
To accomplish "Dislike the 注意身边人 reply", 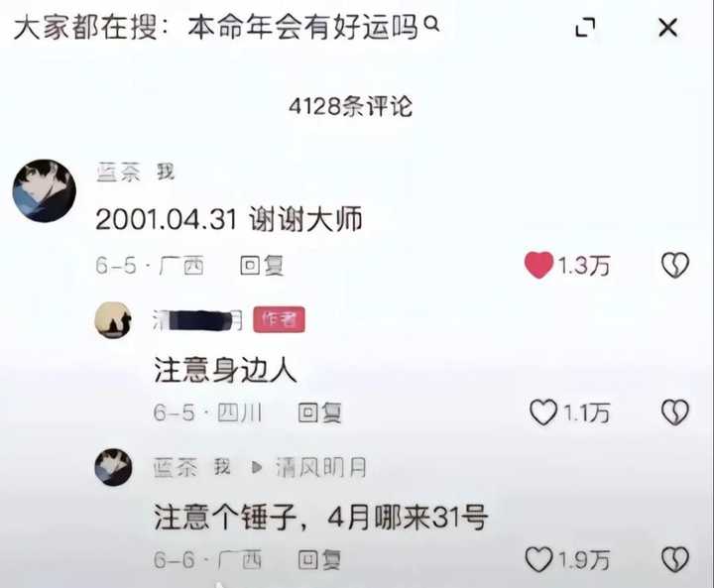I will tap(675, 412).
